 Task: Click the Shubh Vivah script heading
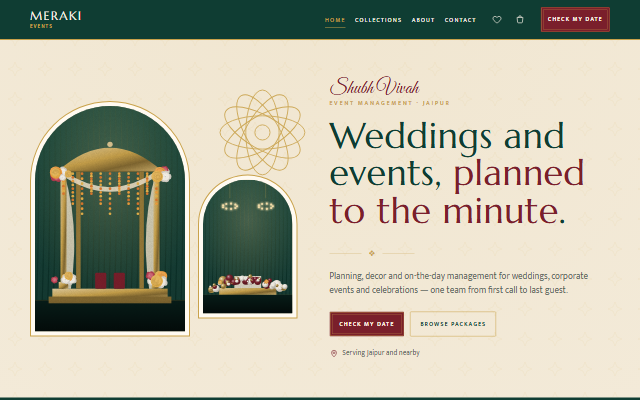click(374, 87)
